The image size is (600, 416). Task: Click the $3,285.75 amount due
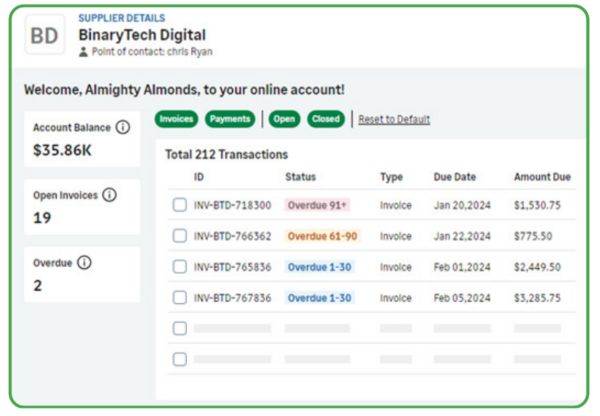tap(537, 298)
